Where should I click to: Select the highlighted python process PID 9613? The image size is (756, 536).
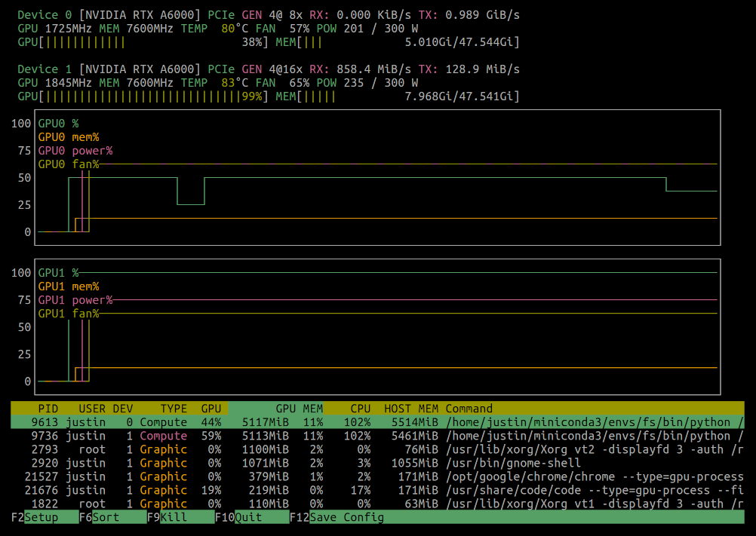(226, 422)
